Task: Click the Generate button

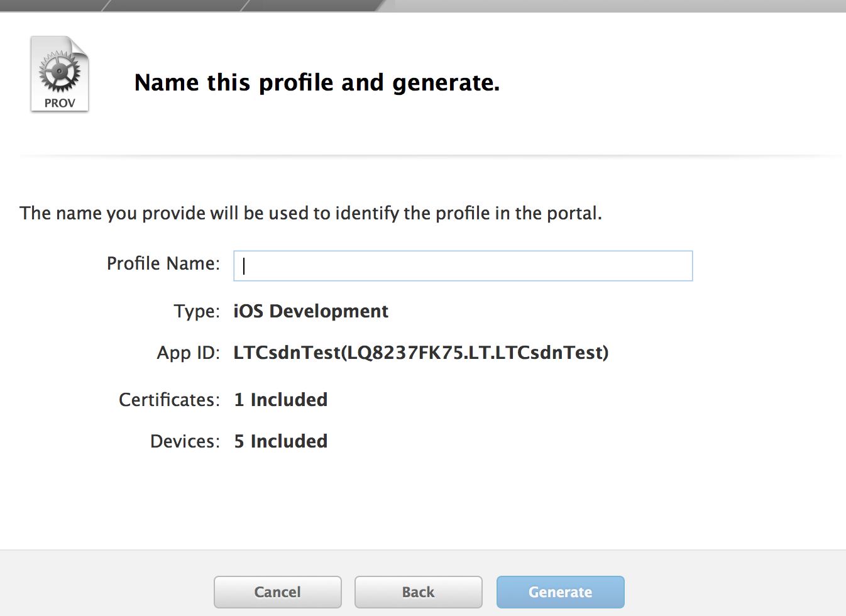Action: 560,592
